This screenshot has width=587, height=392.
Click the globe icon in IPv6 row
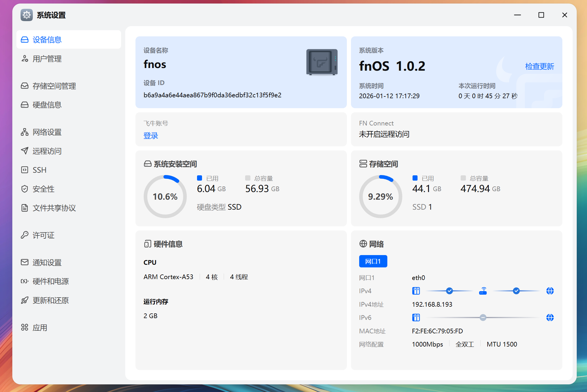pos(550,318)
